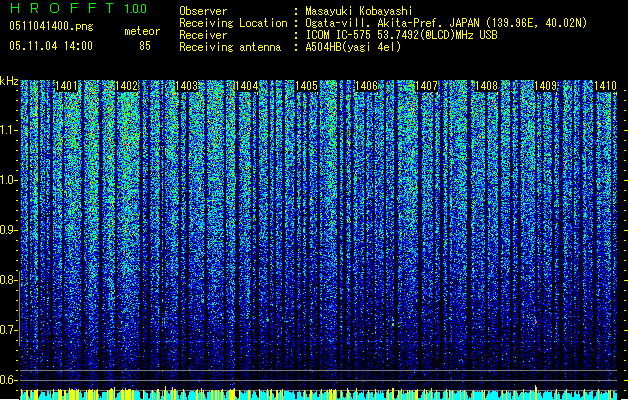Viewport: 629px width, 400px height.
Task: Click the 0.9 kHz axis label
Action: coord(9,230)
